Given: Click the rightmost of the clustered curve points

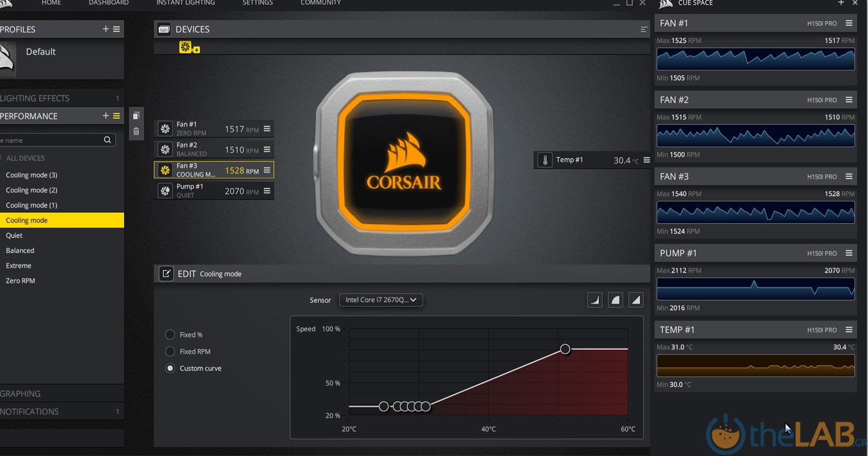Looking at the screenshot, I should (426, 406).
